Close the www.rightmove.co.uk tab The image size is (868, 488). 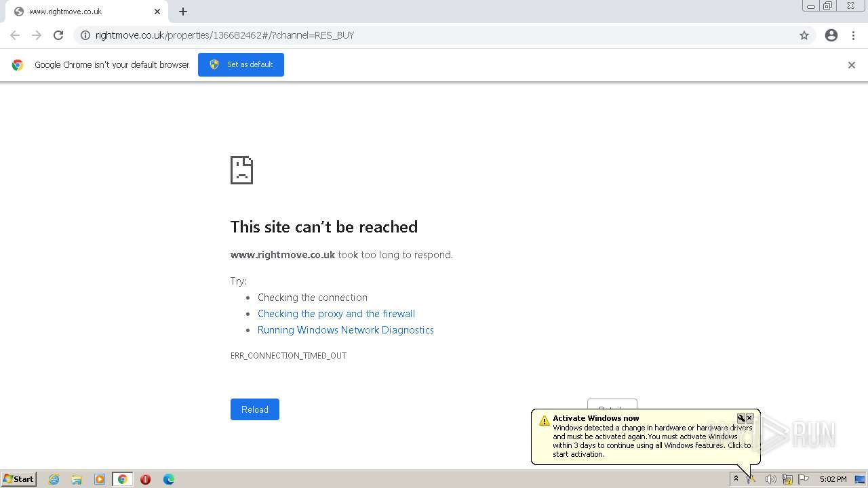pyautogui.click(x=157, y=12)
